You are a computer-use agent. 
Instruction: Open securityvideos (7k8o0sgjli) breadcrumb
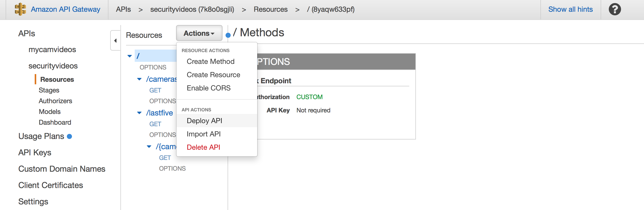[192, 9]
